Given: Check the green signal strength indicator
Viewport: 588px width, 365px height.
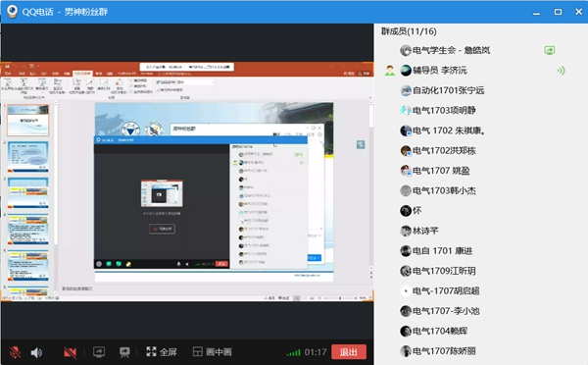Looking at the screenshot, I should coord(293,352).
